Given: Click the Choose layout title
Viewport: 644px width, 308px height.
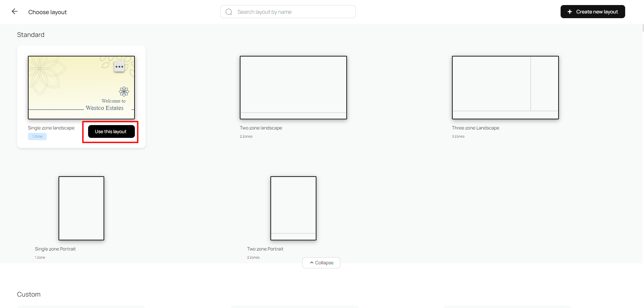Looking at the screenshot, I should (47, 12).
